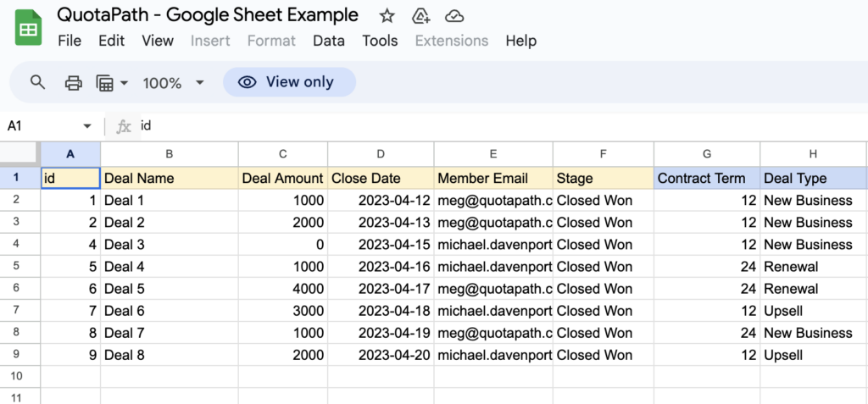Select column H header
This screenshot has height=404, width=868.
(x=813, y=154)
